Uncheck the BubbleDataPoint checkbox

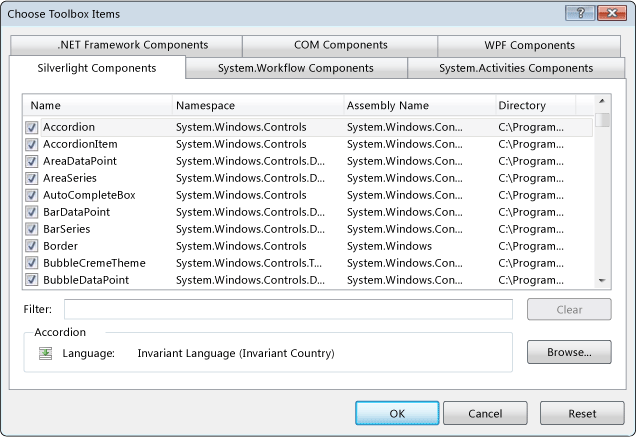tap(32, 280)
